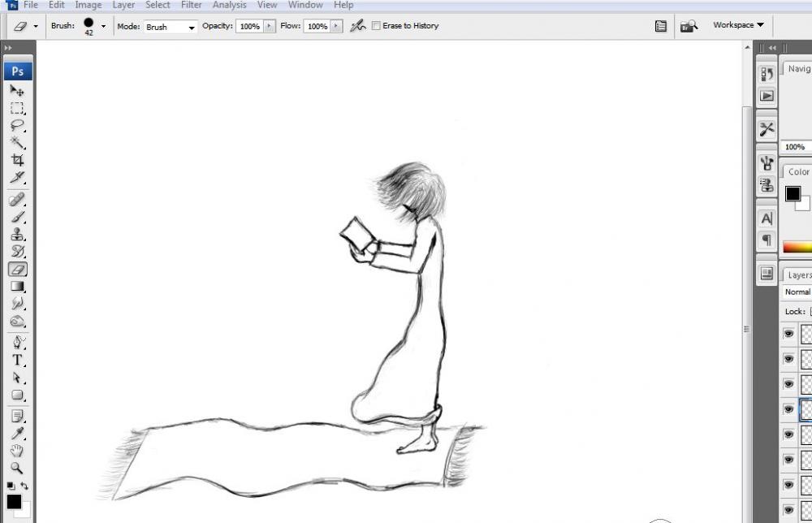
Task: Select the Blur tool
Action: [17, 304]
